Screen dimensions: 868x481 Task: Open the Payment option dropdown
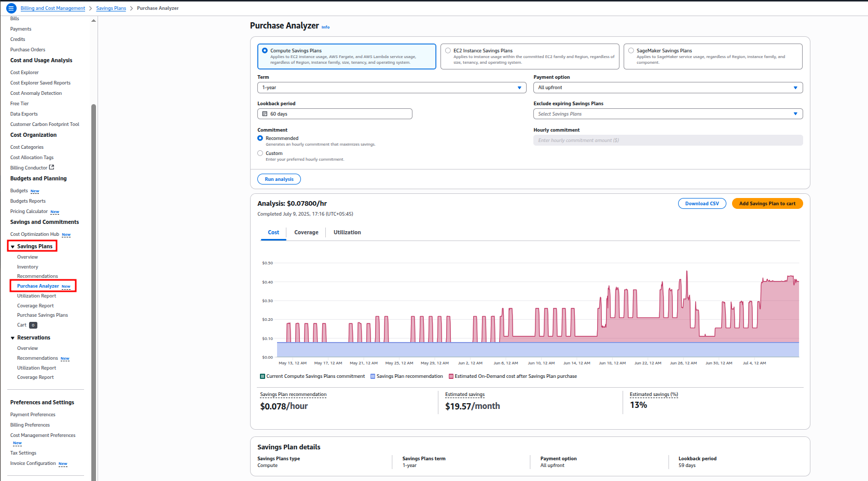(795, 88)
